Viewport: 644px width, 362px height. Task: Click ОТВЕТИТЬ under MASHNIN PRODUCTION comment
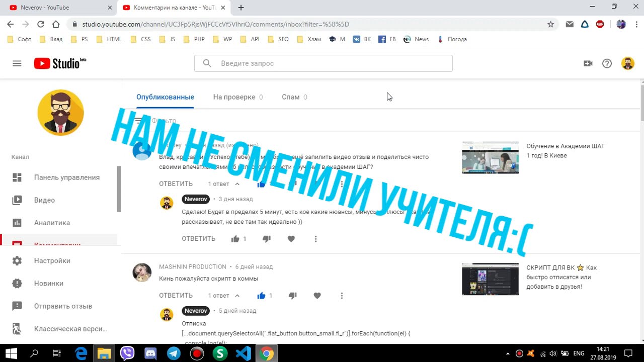(176, 296)
